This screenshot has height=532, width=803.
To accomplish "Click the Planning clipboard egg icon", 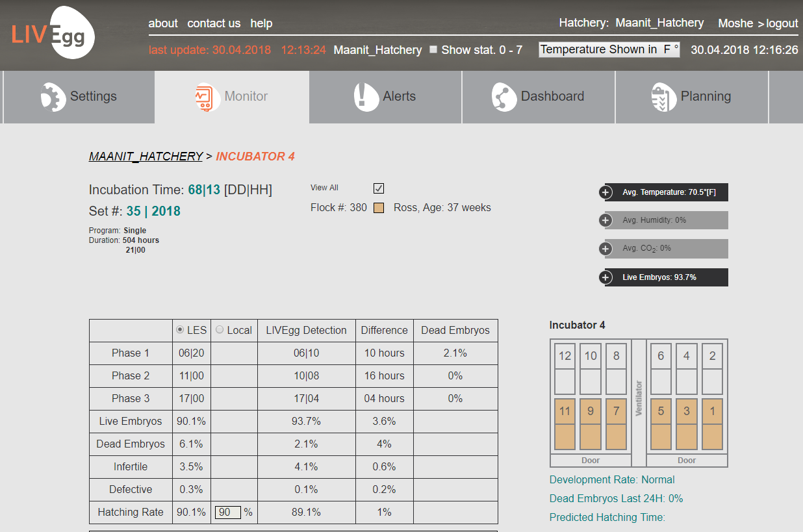I will [x=664, y=97].
